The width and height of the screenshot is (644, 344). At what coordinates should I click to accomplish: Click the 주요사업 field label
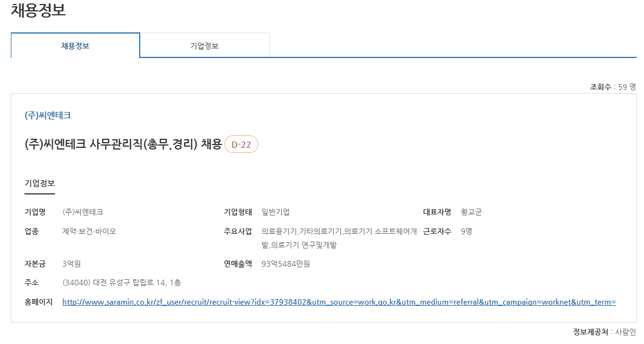pos(238,231)
